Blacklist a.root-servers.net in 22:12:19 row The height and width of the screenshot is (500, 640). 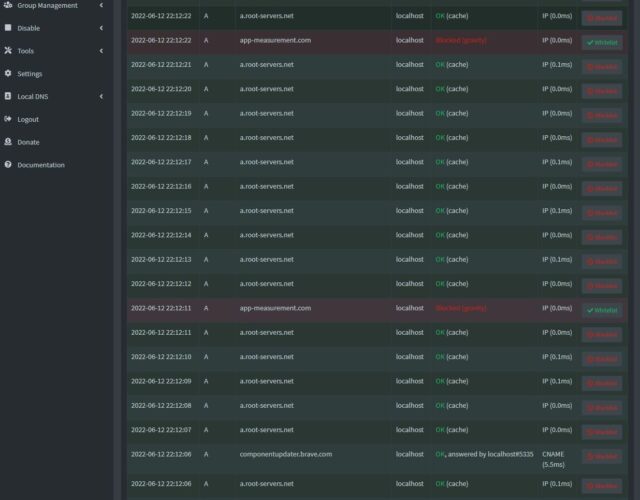tap(602, 116)
